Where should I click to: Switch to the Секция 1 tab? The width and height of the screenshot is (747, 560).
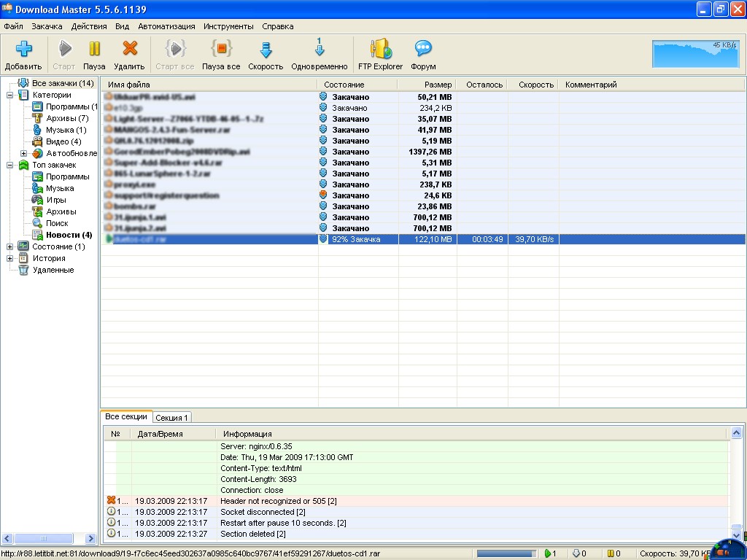click(172, 418)
